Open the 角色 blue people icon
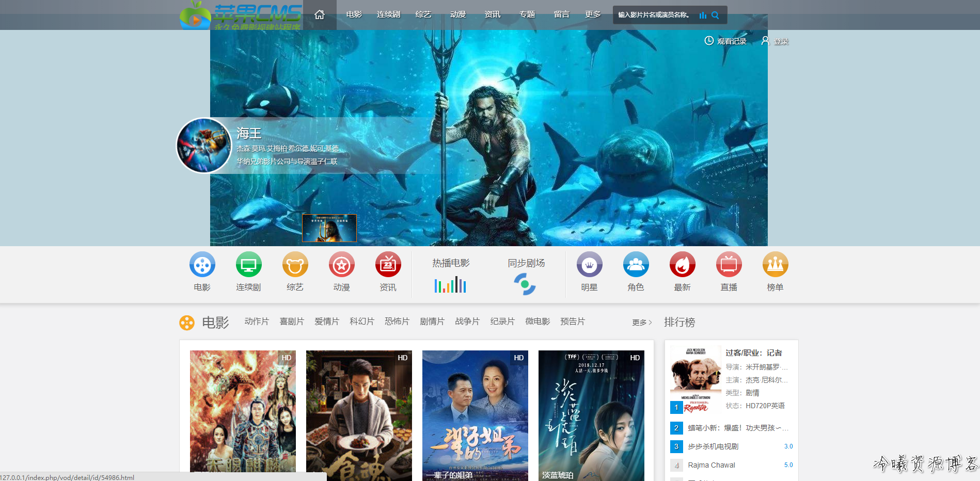This screenshot has width=980, height=481. 636,265
